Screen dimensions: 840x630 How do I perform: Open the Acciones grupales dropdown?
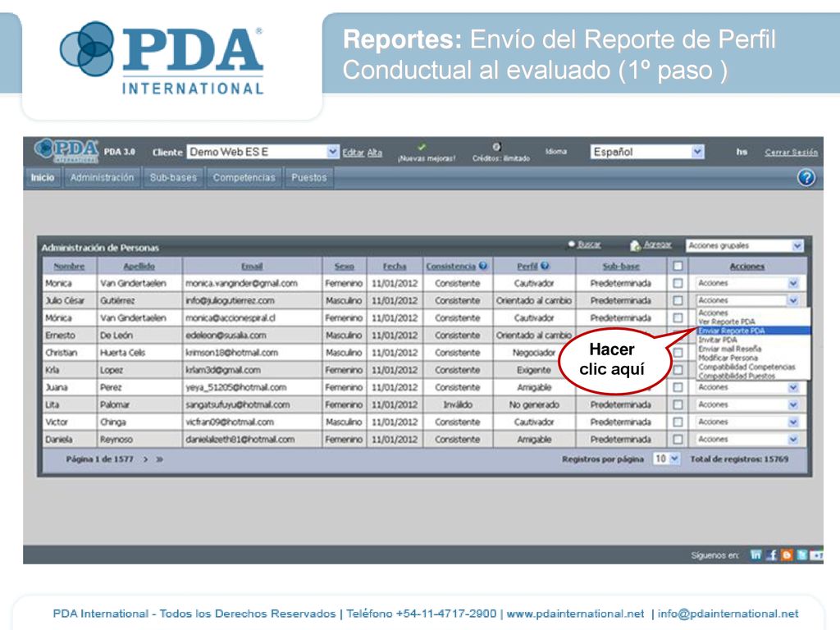[745, 245]
